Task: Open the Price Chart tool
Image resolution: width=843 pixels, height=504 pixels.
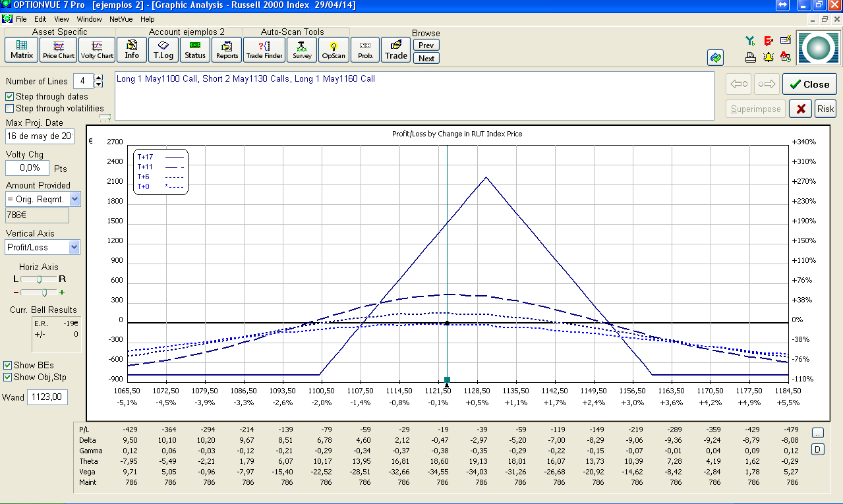Action: click(59, 49)
